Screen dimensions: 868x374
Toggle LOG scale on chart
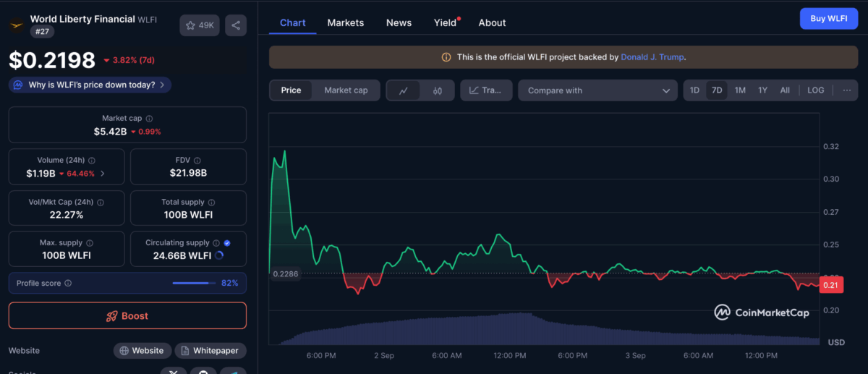click(815, 90)
